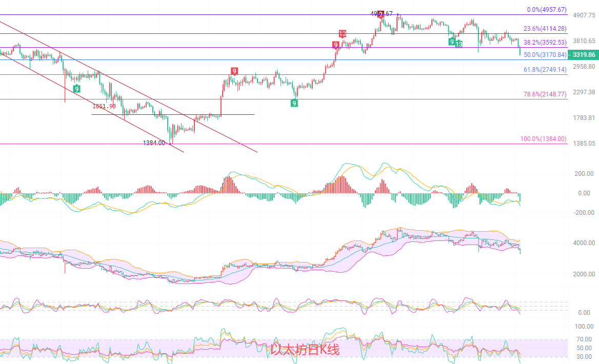Select the 0.0%(4957.67) Fibonacci label

547,10
